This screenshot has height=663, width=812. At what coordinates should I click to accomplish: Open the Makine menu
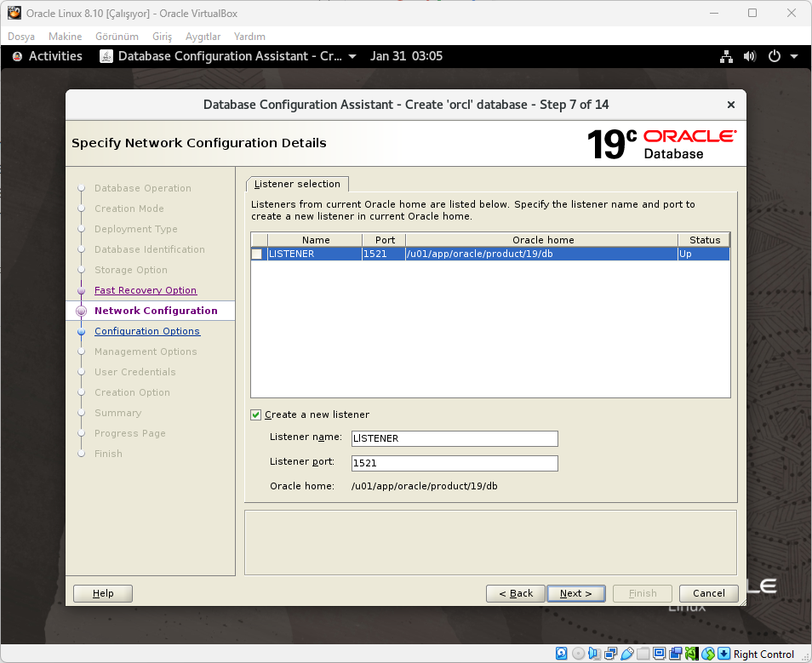[66, 37]
